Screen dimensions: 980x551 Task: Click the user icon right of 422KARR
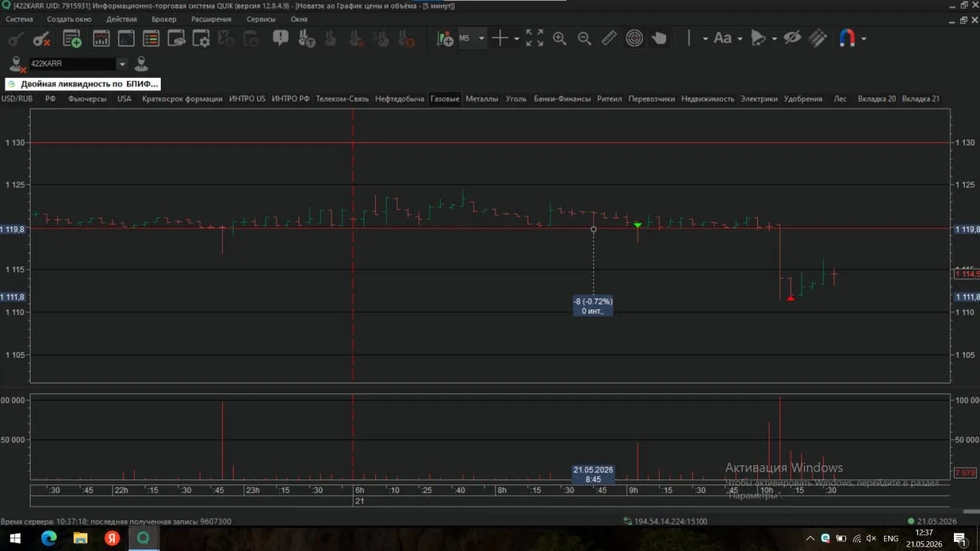141,64
